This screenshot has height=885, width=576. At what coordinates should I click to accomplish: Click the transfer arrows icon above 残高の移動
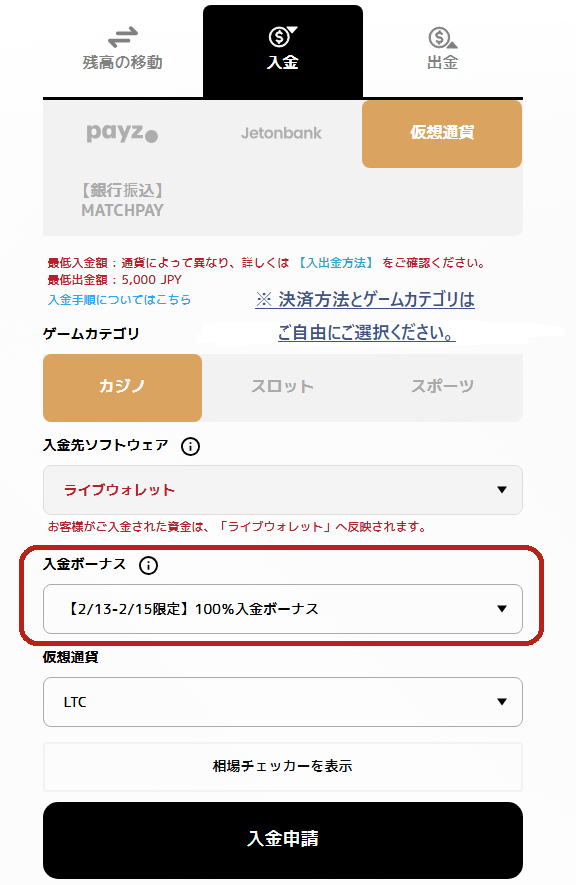click(x=122, y=37)
